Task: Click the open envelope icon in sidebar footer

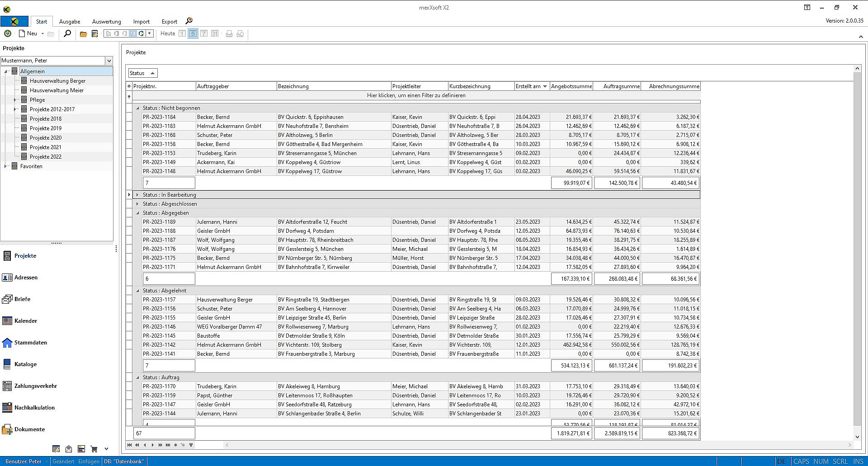Action: coord(69,449)
